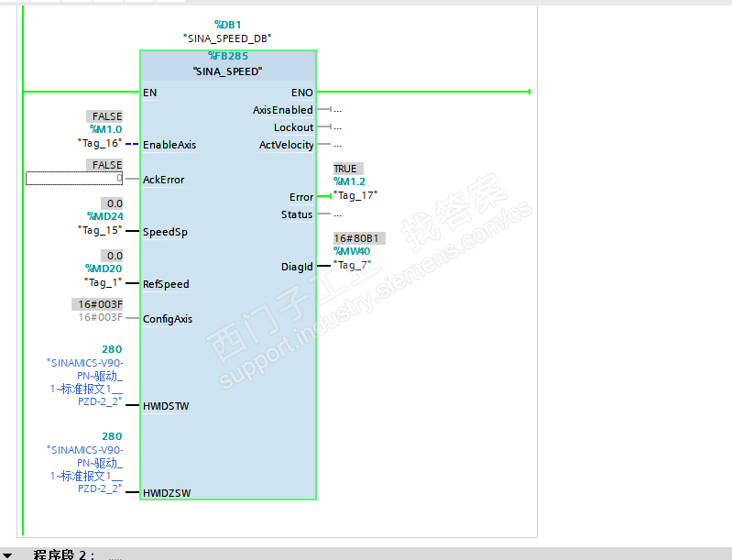Select the %DB1 instance data block address
Image resolution: width=732 pixels, height=560 pixels.
coord(228,25)
